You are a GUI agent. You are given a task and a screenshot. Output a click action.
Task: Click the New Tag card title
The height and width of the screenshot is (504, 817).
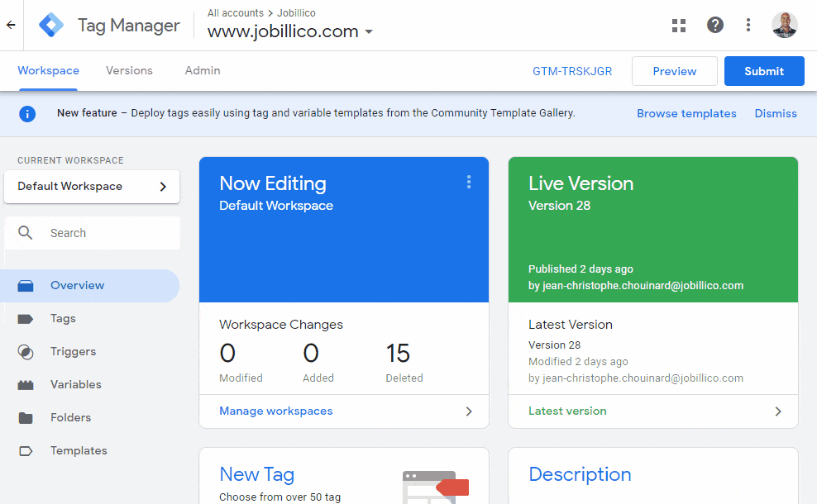pyautogui.click(x=257, y=474)
